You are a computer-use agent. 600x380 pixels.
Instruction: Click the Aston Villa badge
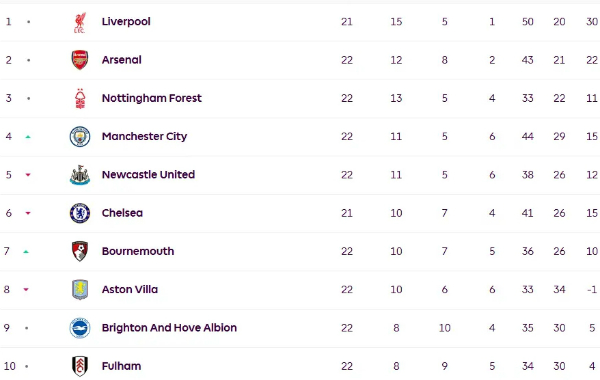click(80, 290)
